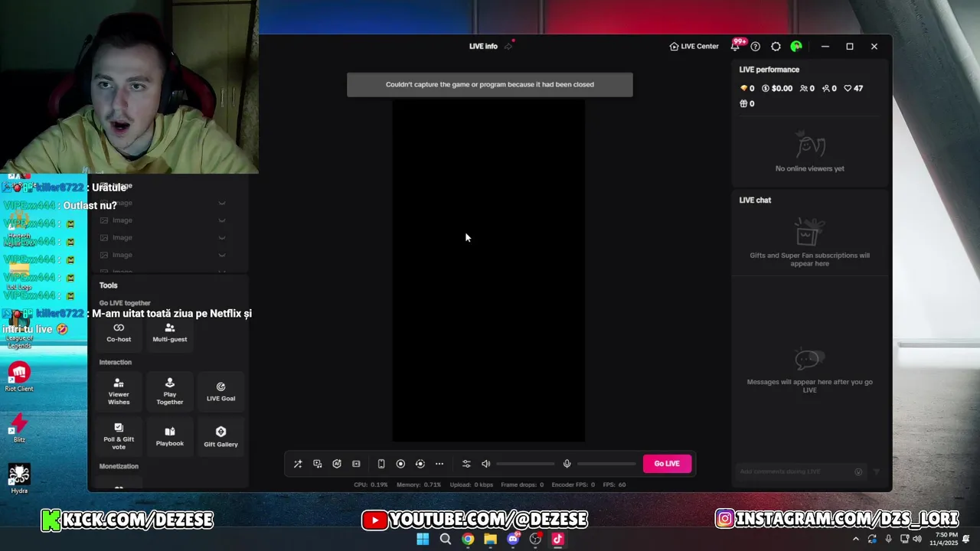This screenshot has height=551, width=980.
Task: Click the likes count showing 47
Action: pyautogui.click(x=854, y=89)
